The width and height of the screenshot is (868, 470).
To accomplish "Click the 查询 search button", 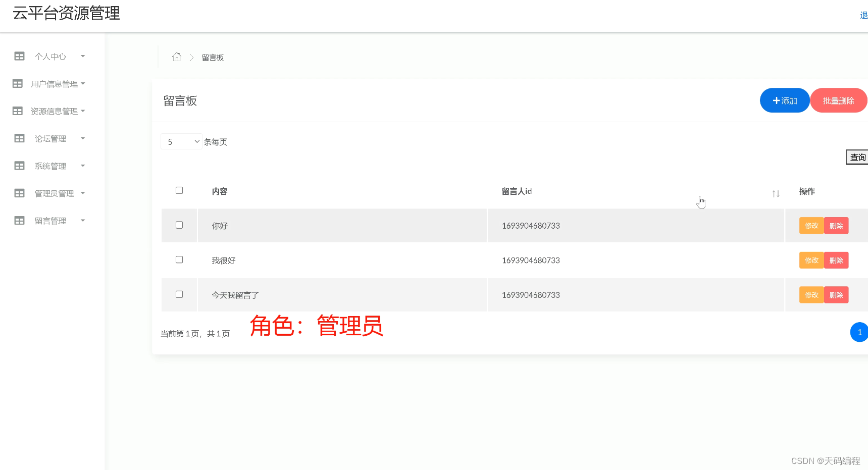I will (857, 157).
